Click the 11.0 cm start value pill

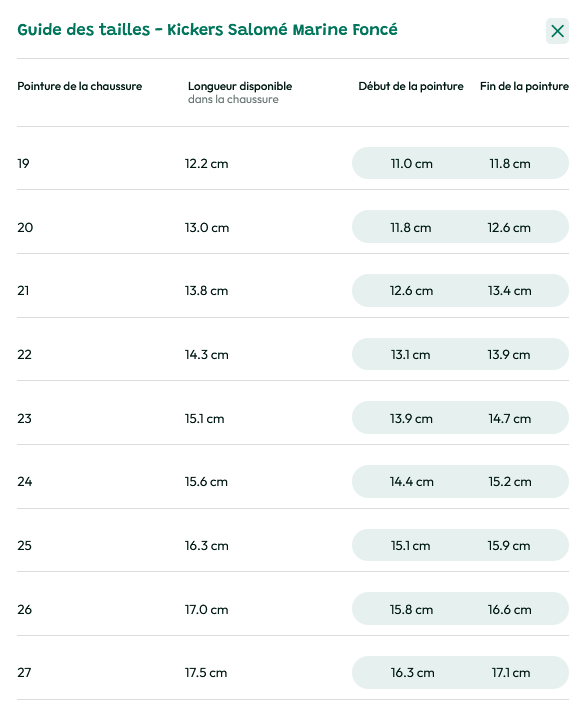(411, 163)
